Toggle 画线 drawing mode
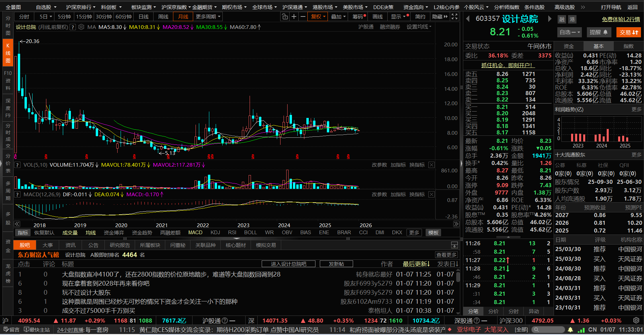This screenshot has width=644, height=335. 378,16
